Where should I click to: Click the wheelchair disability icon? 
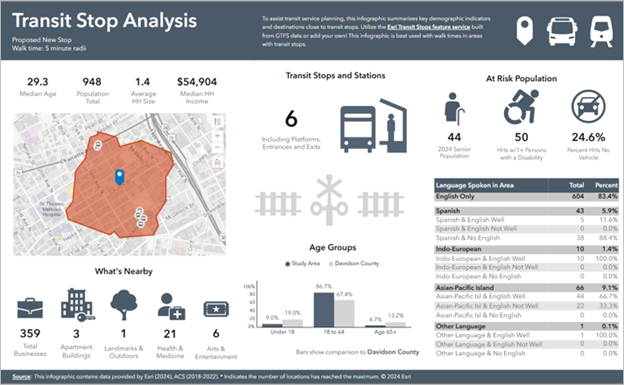[x=521, y=107]
